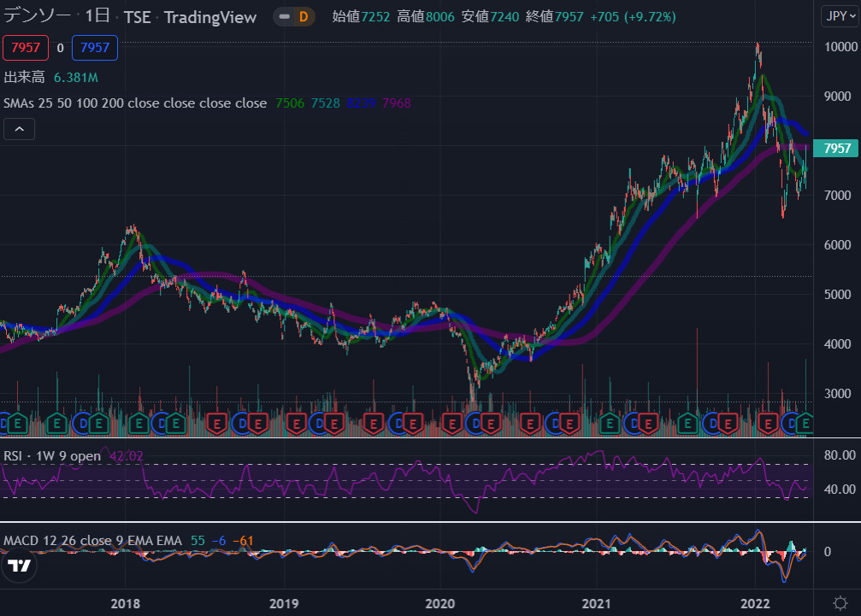Image resolution: width=861 pixels, height=616 pixels.
Task: Click the 2022 label on the time axis
Action: pos(755,603)
